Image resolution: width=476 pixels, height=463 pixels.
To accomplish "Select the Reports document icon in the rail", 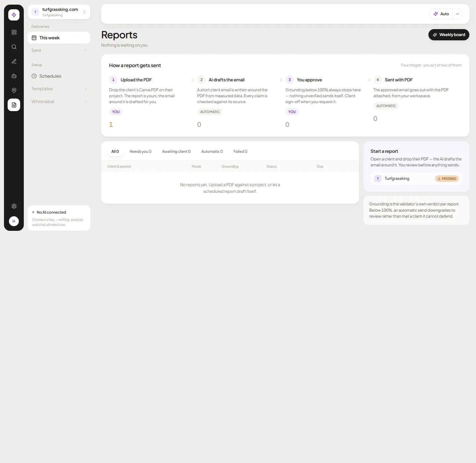I will coord(14,105).
